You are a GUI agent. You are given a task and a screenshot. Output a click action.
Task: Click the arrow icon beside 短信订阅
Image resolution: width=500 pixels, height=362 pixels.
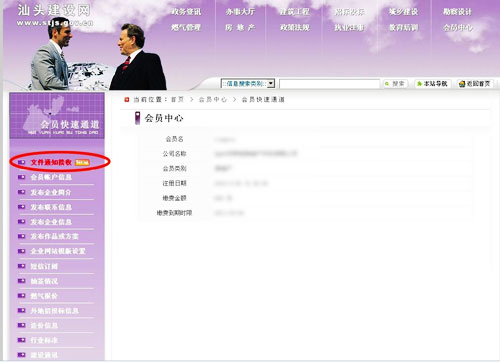click(x=22, y=266)
